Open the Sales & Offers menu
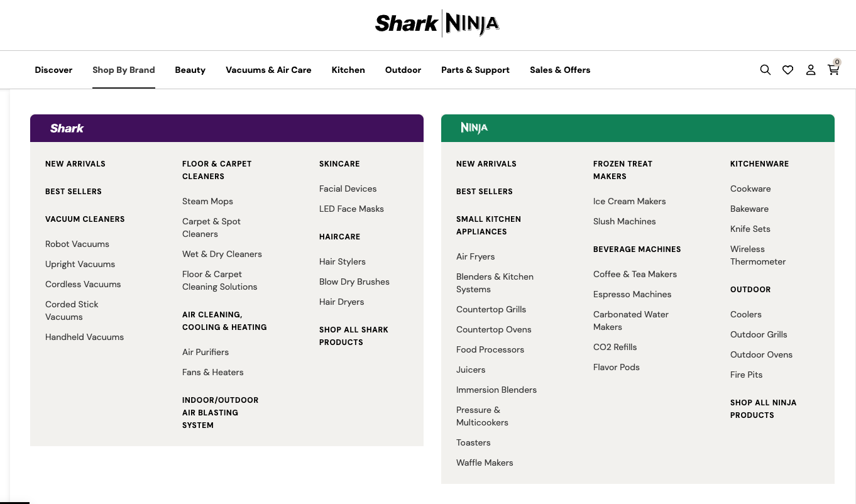The image size is (856, 504). click(x=560, y=70)
